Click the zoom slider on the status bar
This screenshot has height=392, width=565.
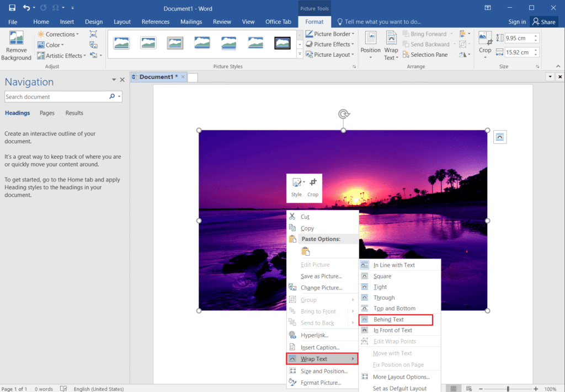coord(508,389)
